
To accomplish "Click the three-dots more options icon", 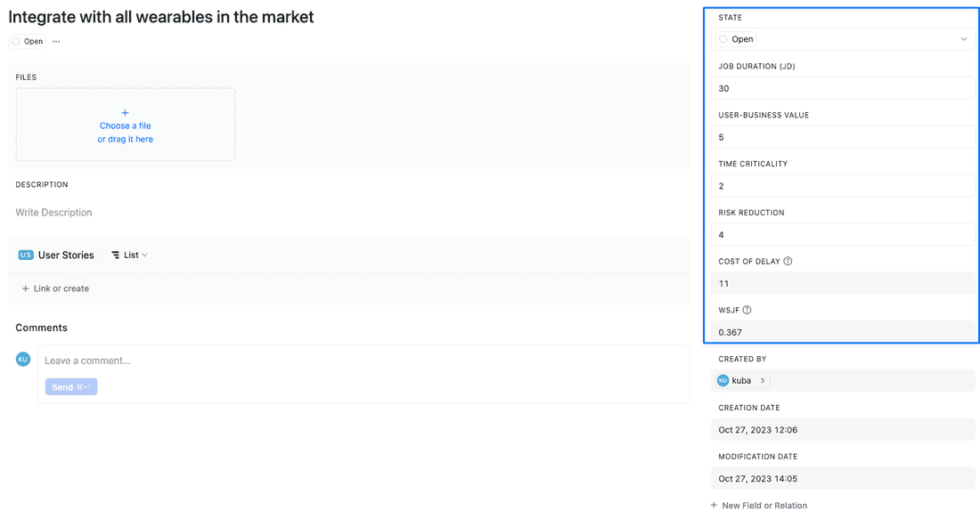I will point(56,42).
